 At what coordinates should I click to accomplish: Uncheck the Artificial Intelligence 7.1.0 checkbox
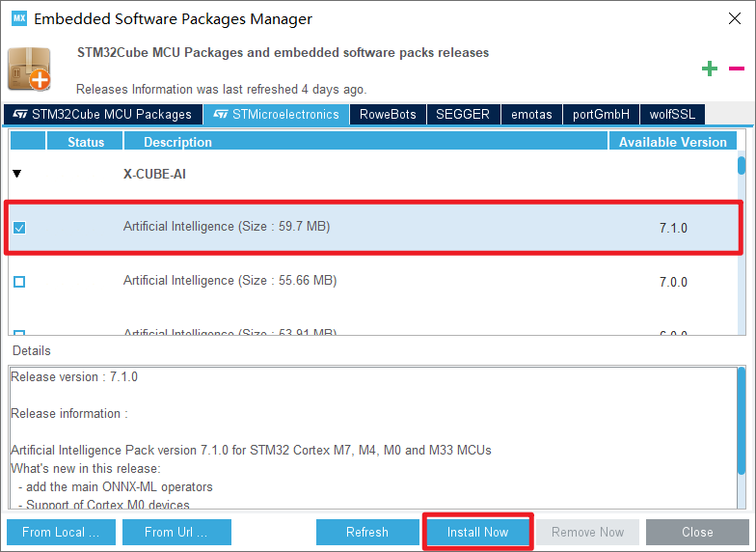[x=19, y=228]
